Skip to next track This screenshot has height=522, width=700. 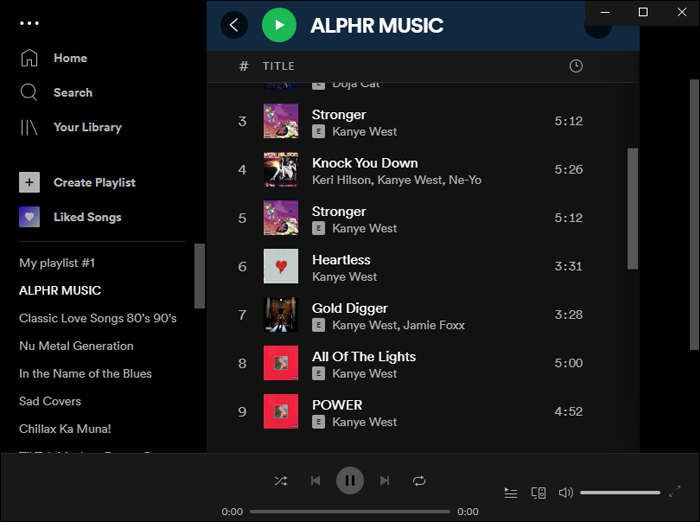[384, 480]
